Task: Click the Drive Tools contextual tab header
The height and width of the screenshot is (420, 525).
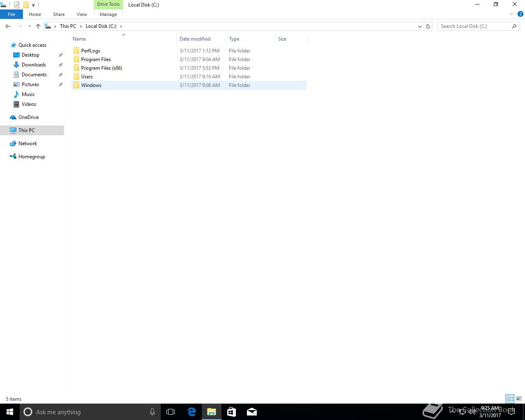Action: tap(108, 5)
